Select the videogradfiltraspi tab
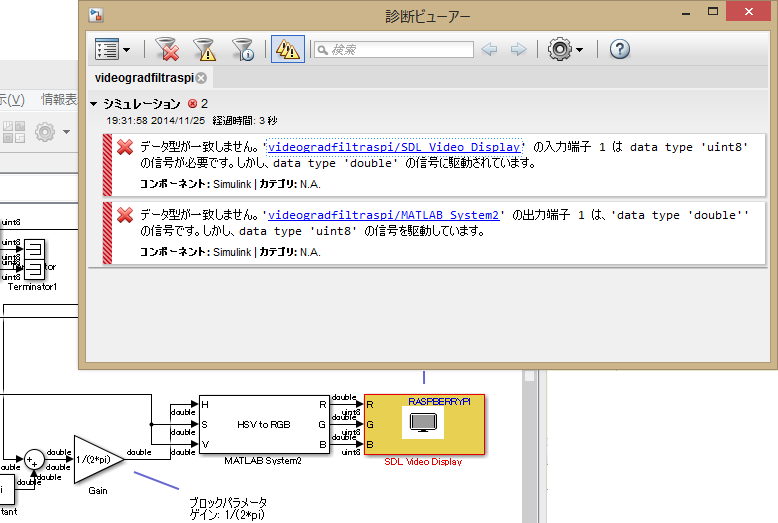 point(143,78)
